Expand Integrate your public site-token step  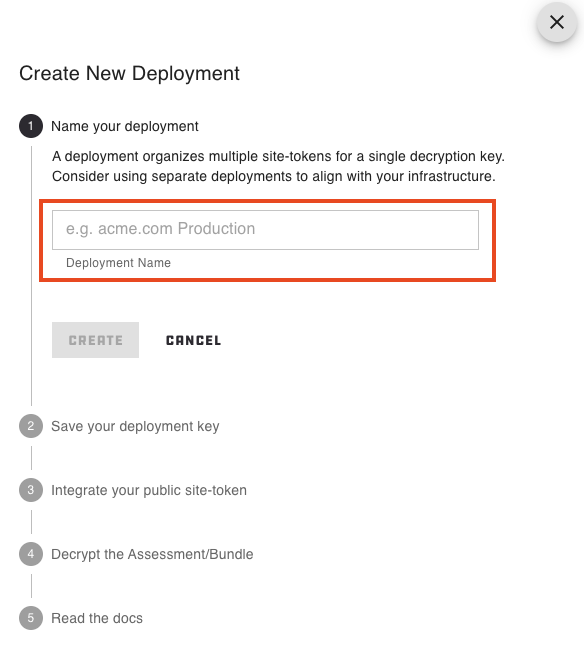[x=149, y=490]
